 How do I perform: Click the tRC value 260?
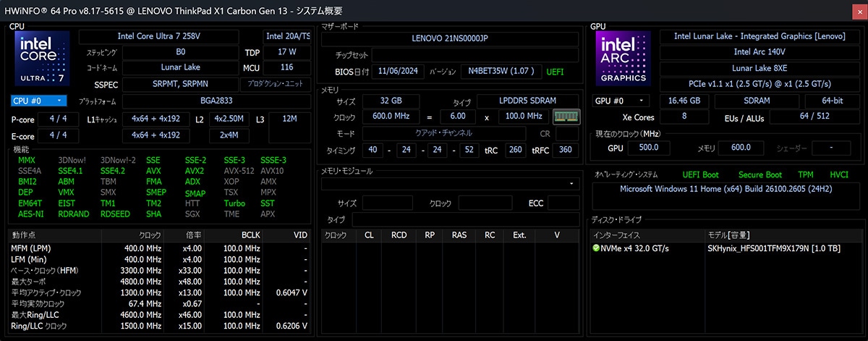[515, 150]
